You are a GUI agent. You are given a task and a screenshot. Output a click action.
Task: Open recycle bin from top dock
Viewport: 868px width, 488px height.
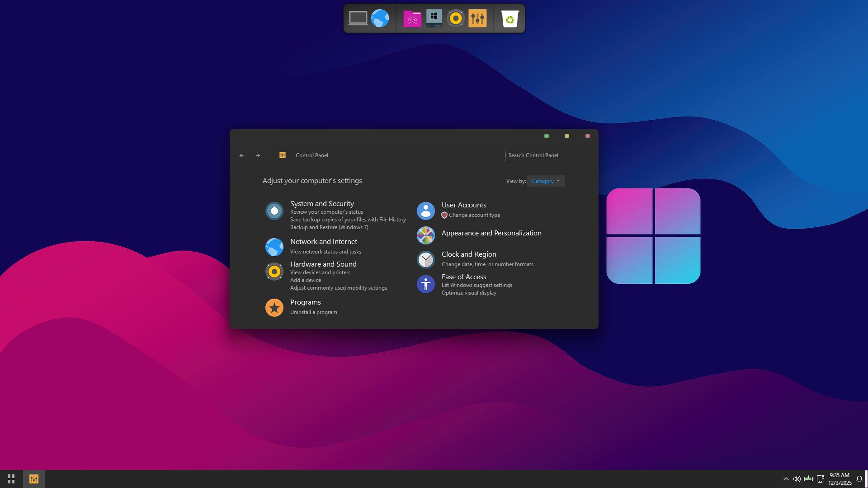[509, 19]
